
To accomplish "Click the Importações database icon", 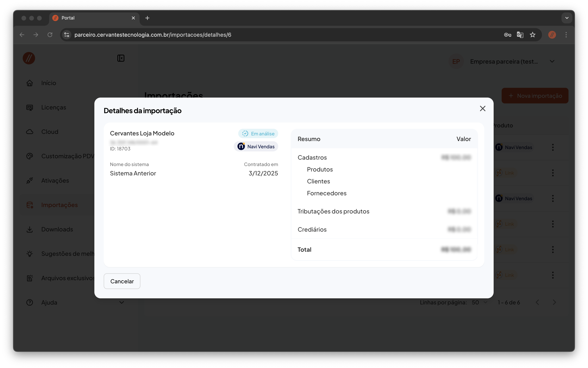I will coord(30,205).
